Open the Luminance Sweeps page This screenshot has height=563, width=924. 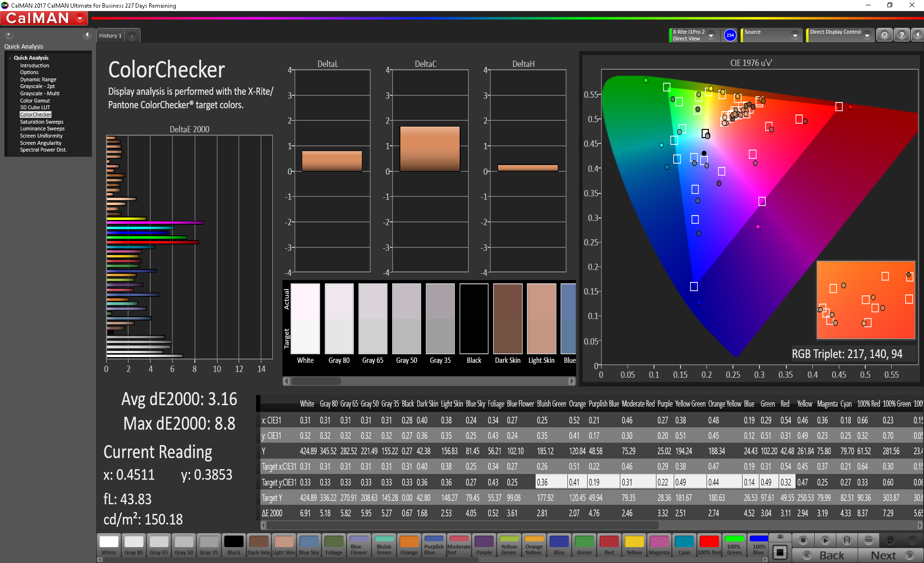tap(42, 129)
